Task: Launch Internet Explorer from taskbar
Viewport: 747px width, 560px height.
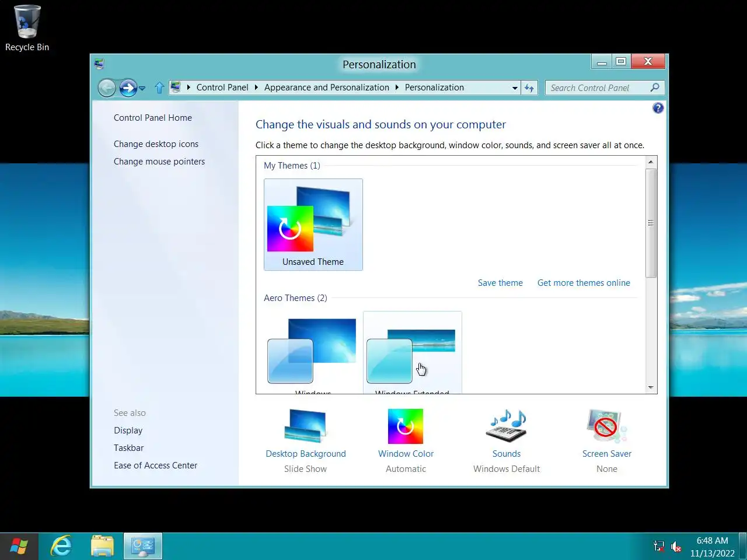Action: point(61,547)
